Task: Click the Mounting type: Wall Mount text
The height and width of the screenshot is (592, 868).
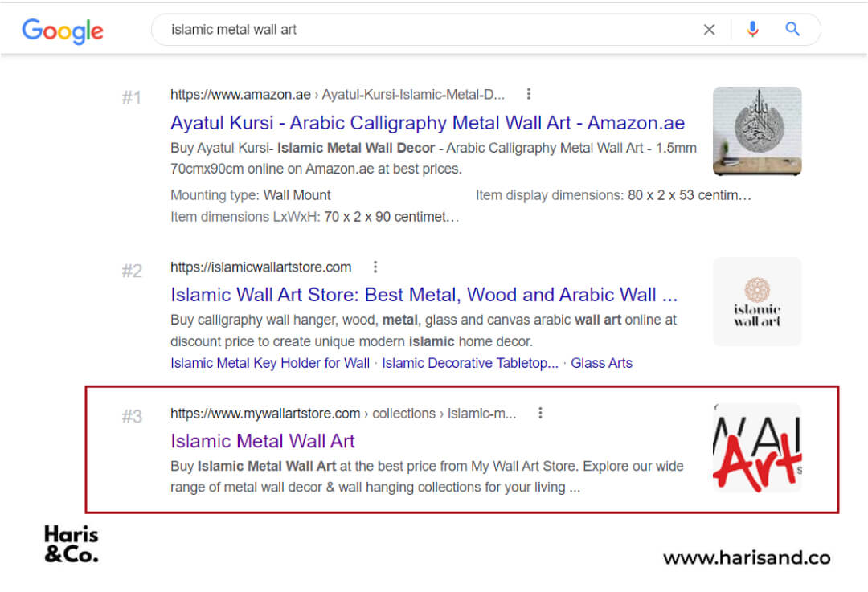Action: [x=250, y=195]
